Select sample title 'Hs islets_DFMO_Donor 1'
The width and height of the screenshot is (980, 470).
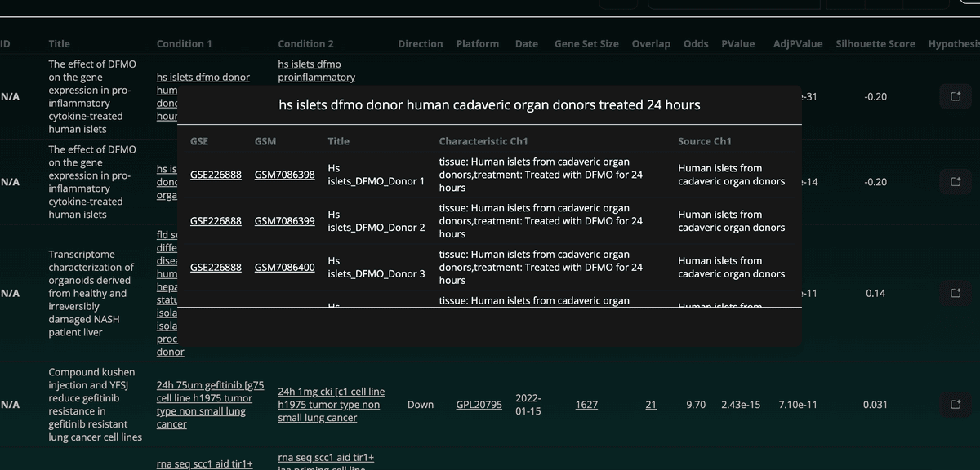(x=376, y=175)
